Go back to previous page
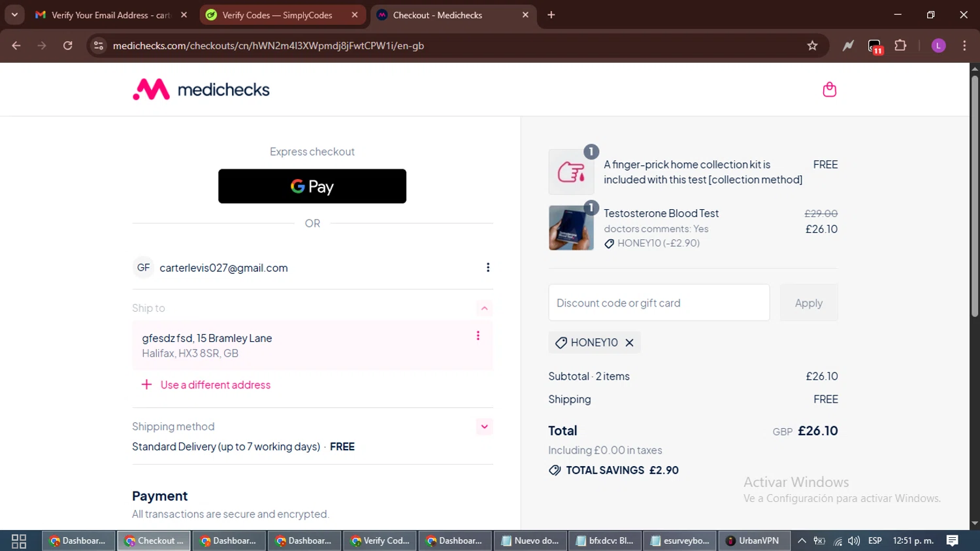This screenshot has width=980, height=551. pyautogui.click(x=16, y=46)
